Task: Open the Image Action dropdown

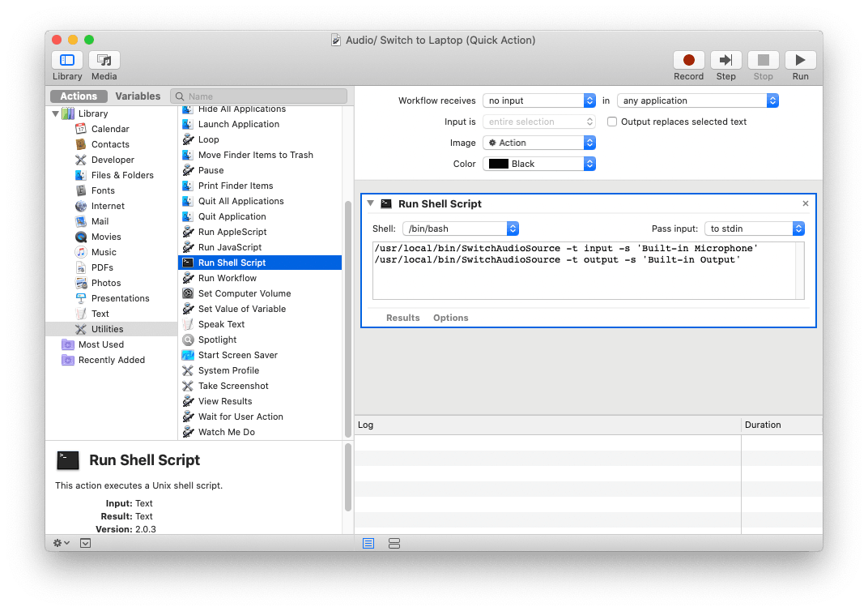Action: click(539, 143)
